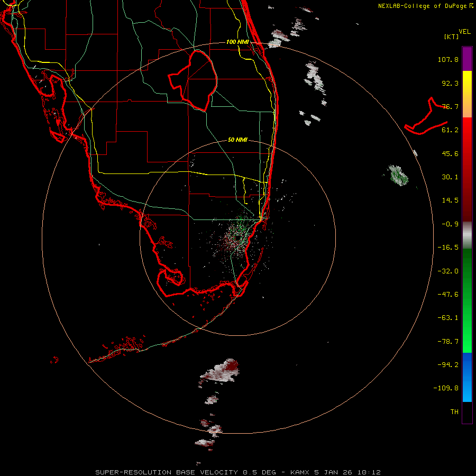476x476 pixels.
Task: Click the [KT] units label
Action: coord(451,36)
